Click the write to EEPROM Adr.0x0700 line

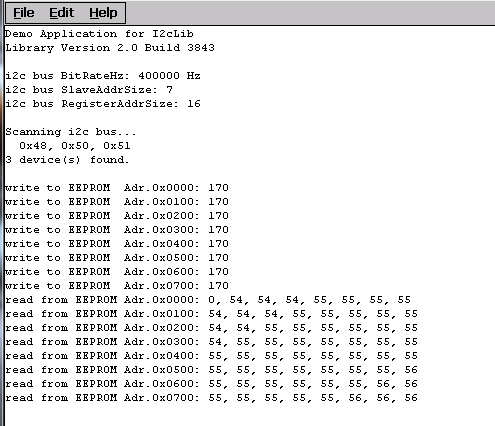tap(117, 286)
